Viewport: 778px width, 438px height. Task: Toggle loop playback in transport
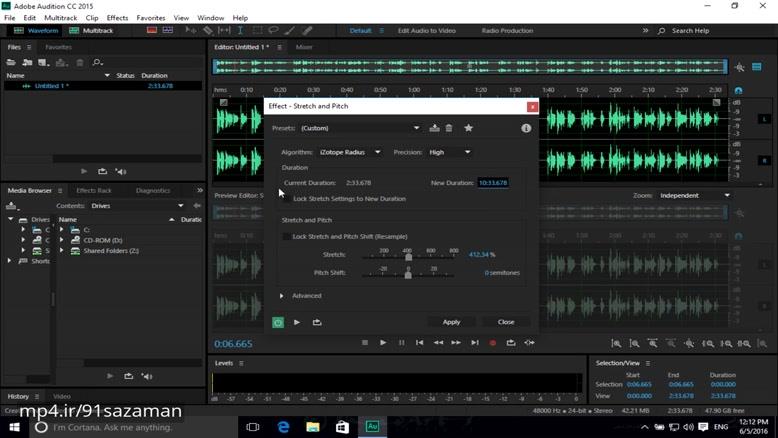click(511, 343)
